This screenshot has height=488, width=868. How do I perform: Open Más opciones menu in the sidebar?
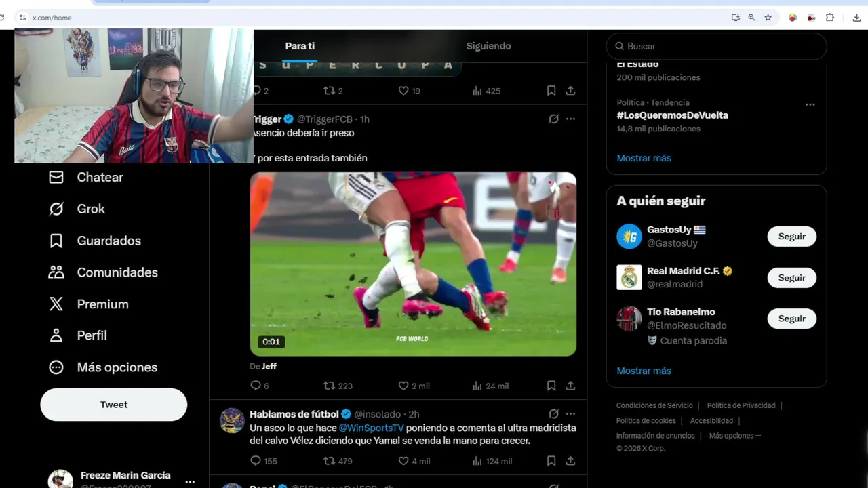103,367
